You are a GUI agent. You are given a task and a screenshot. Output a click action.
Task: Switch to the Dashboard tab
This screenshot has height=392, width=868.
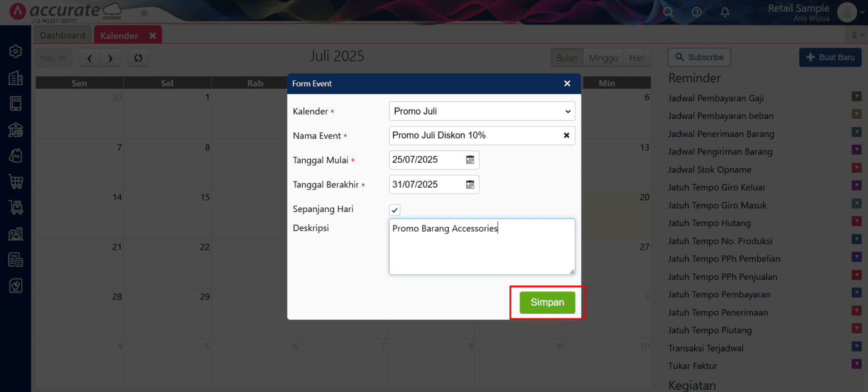pyautogui.click(x=62, y=34)
